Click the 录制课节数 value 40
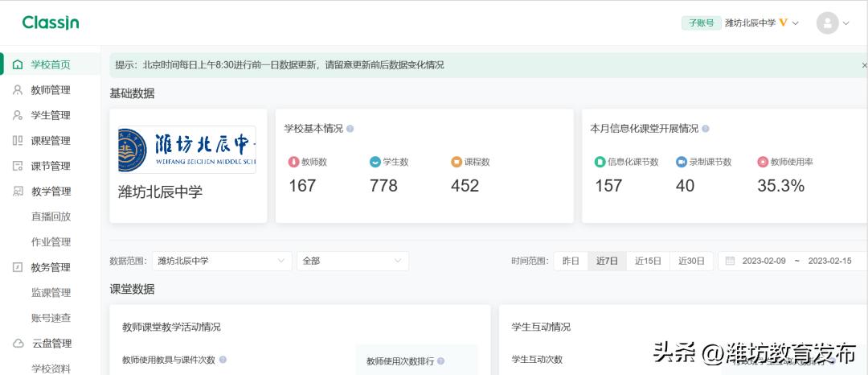This screenshot has width=868, height=375. point(685,186)
